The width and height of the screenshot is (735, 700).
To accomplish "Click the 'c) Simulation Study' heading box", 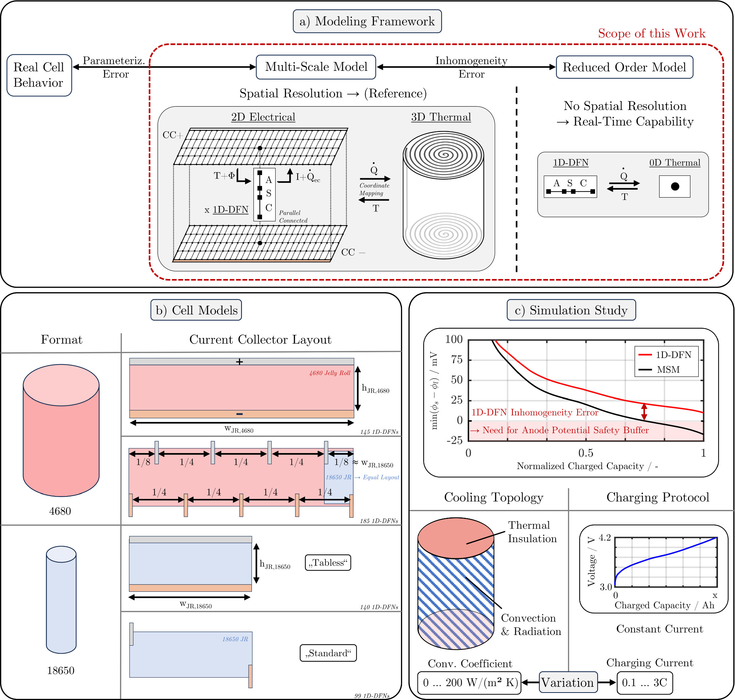I will [571, 310].
